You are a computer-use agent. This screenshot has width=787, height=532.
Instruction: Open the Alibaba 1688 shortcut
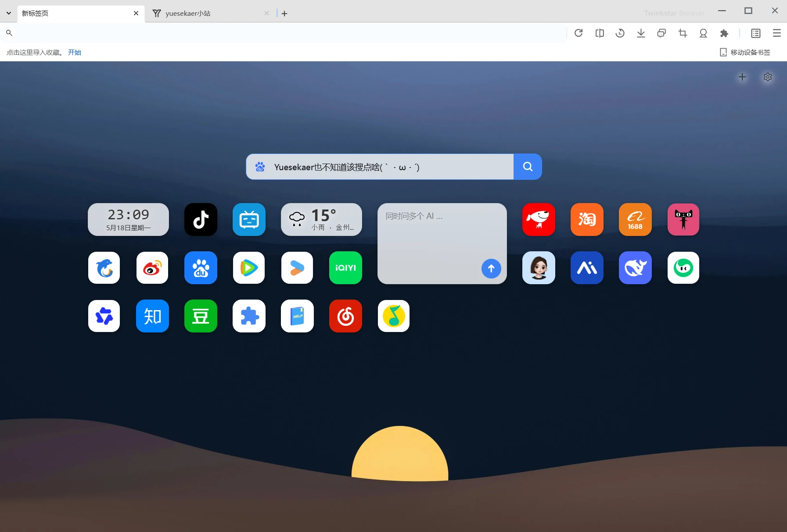click(635, 219)
